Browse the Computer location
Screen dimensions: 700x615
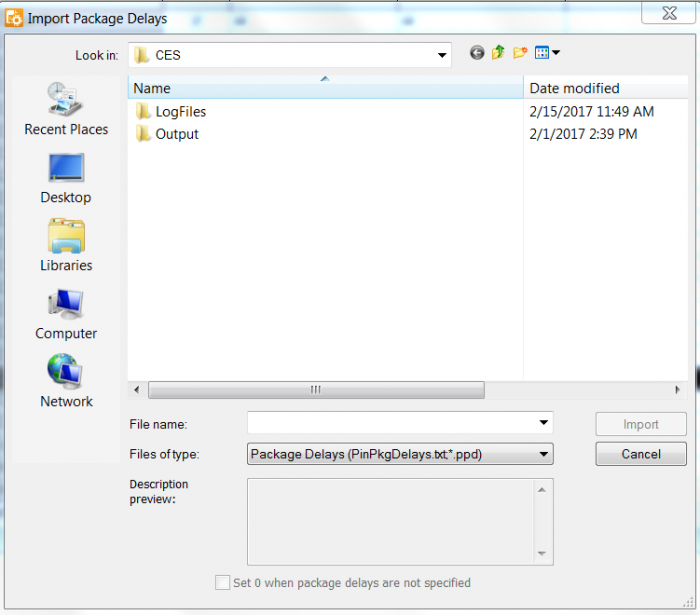tap(66, 314)
